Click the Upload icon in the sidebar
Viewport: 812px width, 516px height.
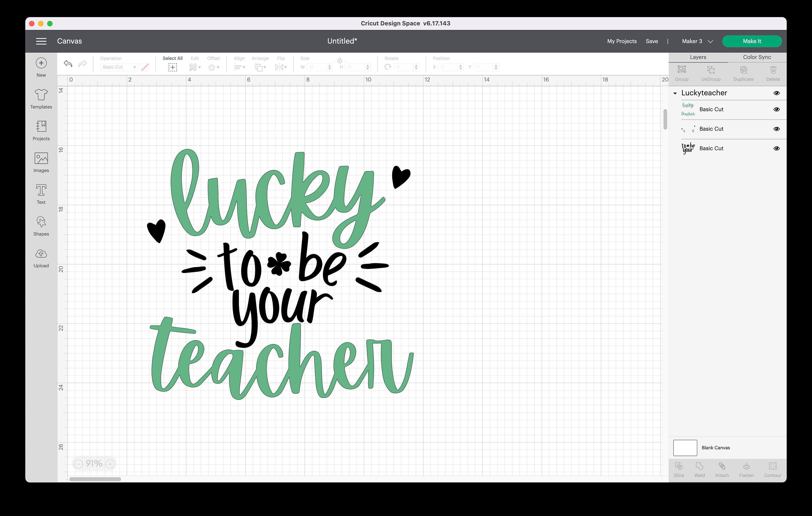[41, 256]
